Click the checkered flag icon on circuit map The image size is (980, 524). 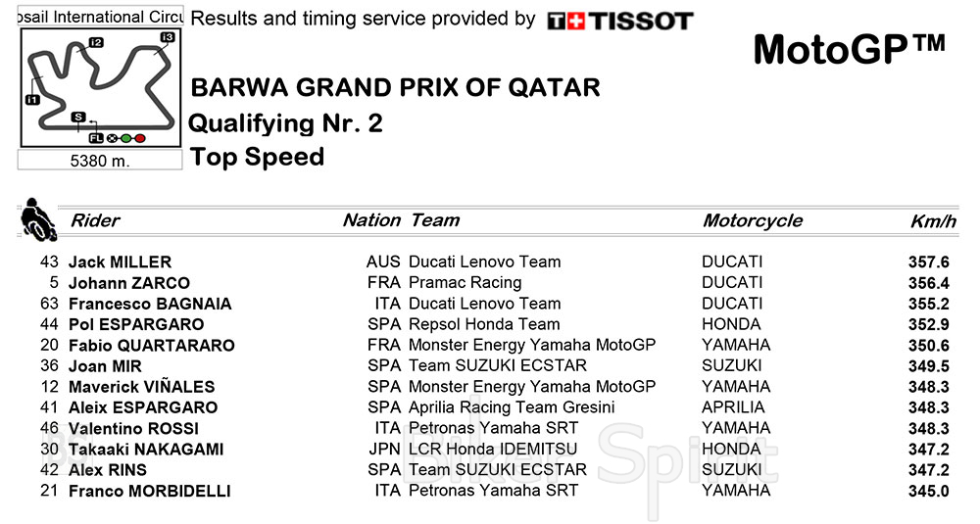112,138
